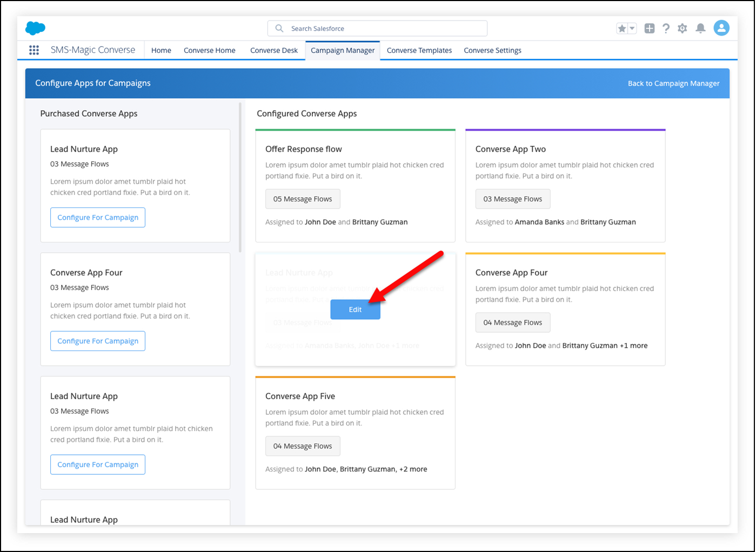756x552 pixels.
Task: Focus the Search Salesforce field
Action: 377,29
